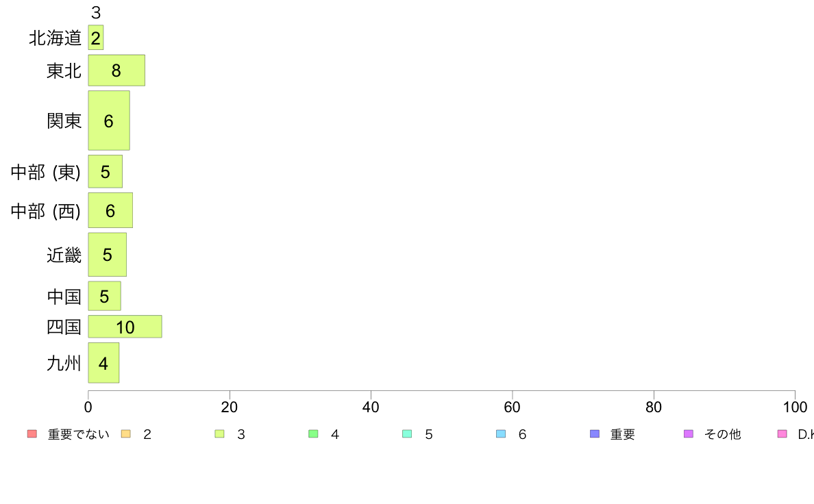Select the 関東 bar showing 6
The width and height of the screenshot is (814, 504).
109,121
